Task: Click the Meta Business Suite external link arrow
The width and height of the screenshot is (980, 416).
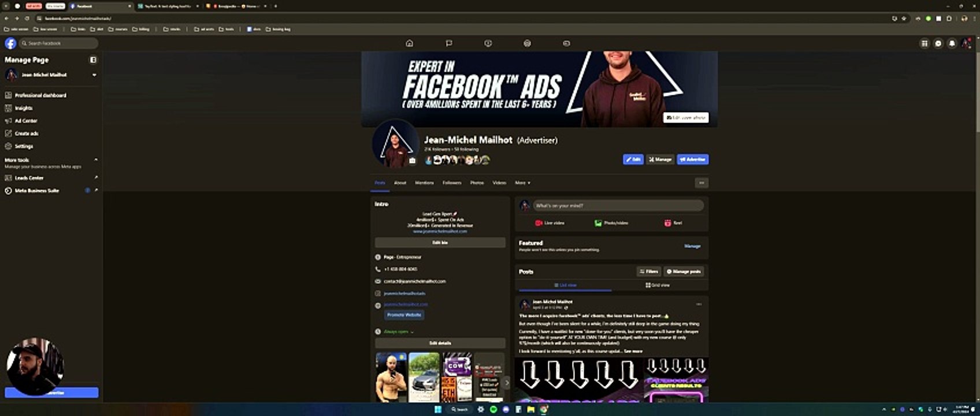Action: [96, 191]
